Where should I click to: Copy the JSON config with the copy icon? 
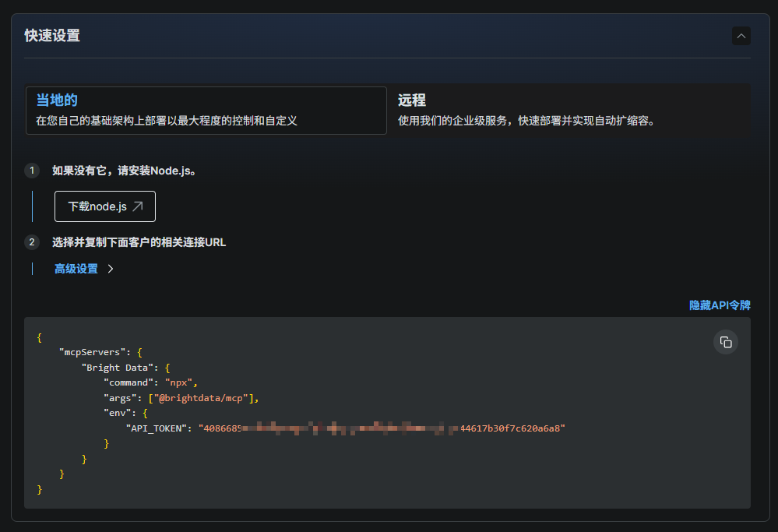[725, 342]
